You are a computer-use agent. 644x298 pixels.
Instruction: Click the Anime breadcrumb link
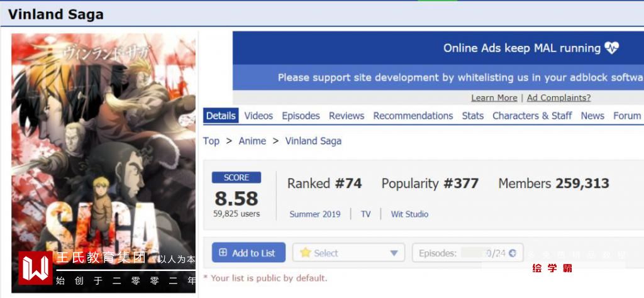click(252, 141)
